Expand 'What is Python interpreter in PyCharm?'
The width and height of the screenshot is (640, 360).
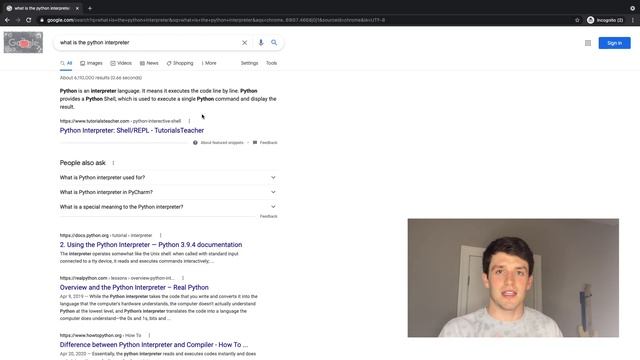[x=168, y=192]
